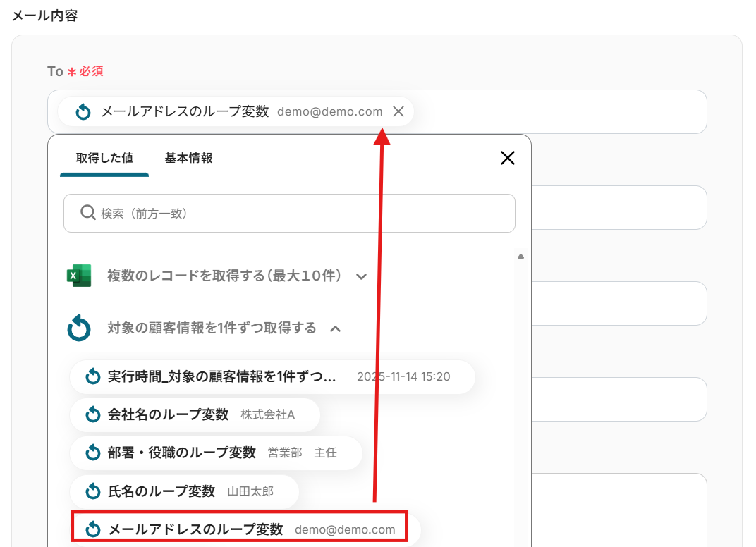Click the loop icon in the To field chip

click(83, 111)
